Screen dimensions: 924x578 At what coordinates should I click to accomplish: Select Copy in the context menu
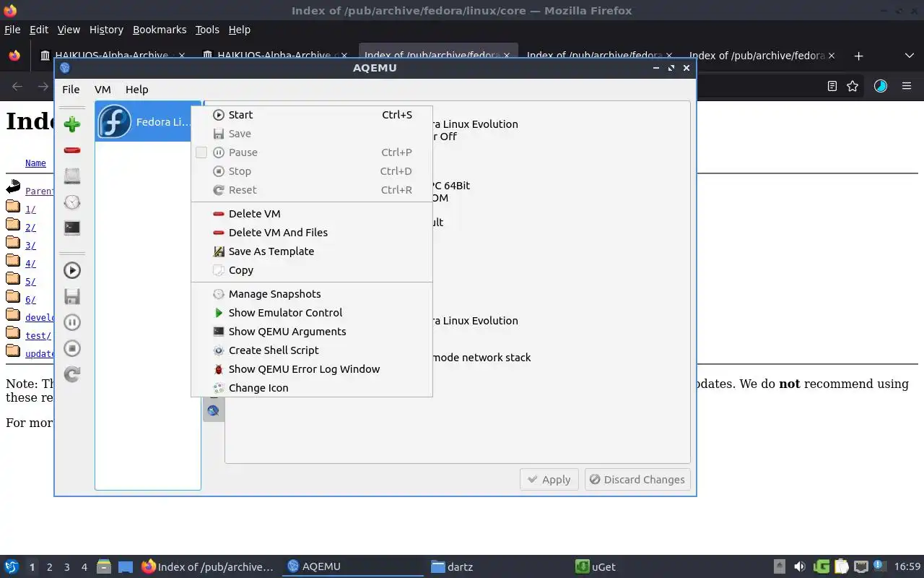(312, 270)
